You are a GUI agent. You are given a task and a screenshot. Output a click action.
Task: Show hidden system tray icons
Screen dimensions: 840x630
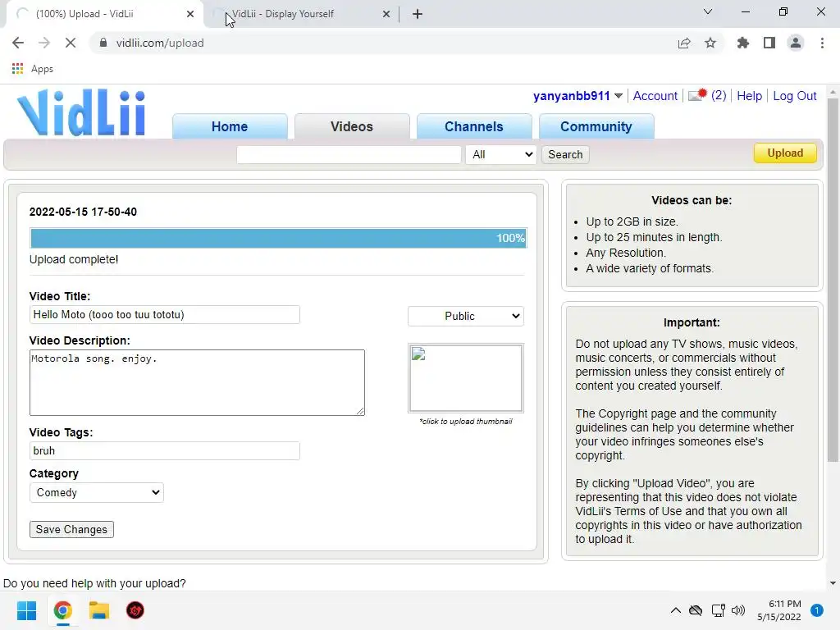pos(676,610)
